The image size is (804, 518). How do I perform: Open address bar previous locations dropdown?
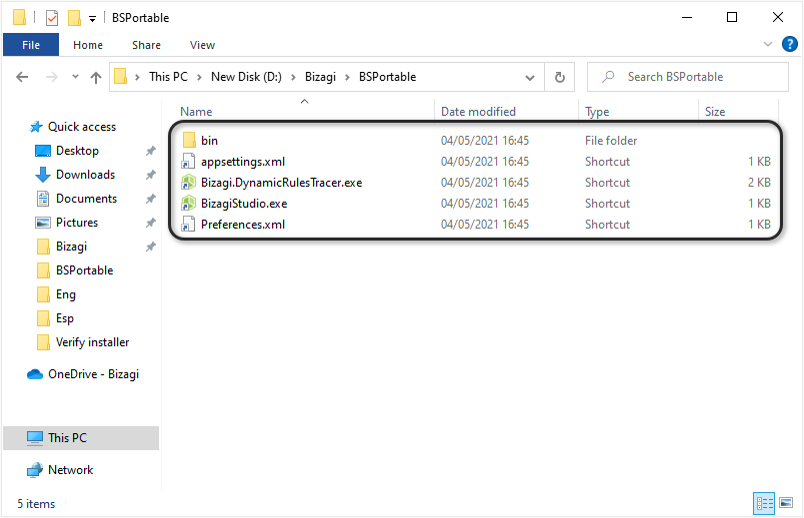point(530,77)
